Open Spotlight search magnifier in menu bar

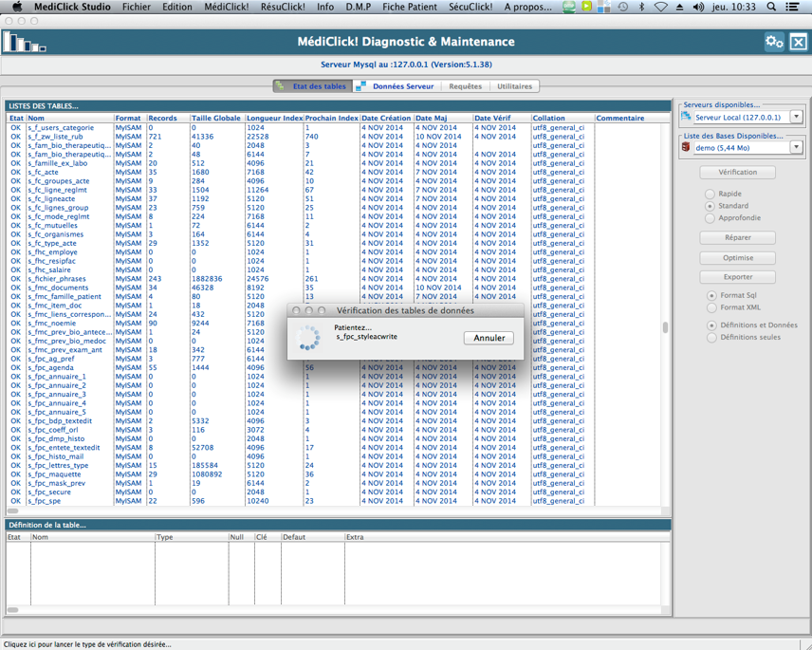(x=771, y=7)
